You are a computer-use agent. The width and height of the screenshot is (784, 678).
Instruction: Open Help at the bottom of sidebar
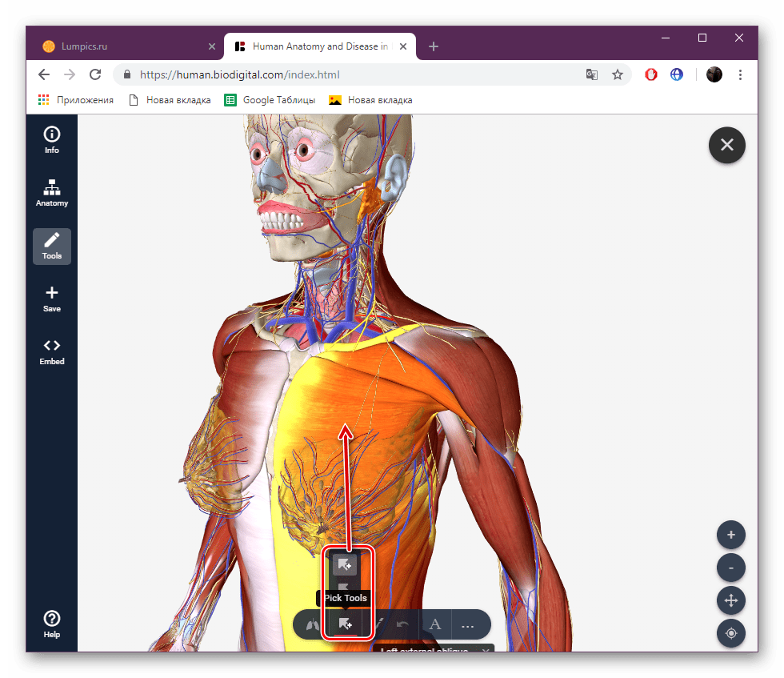pos(51,623)
